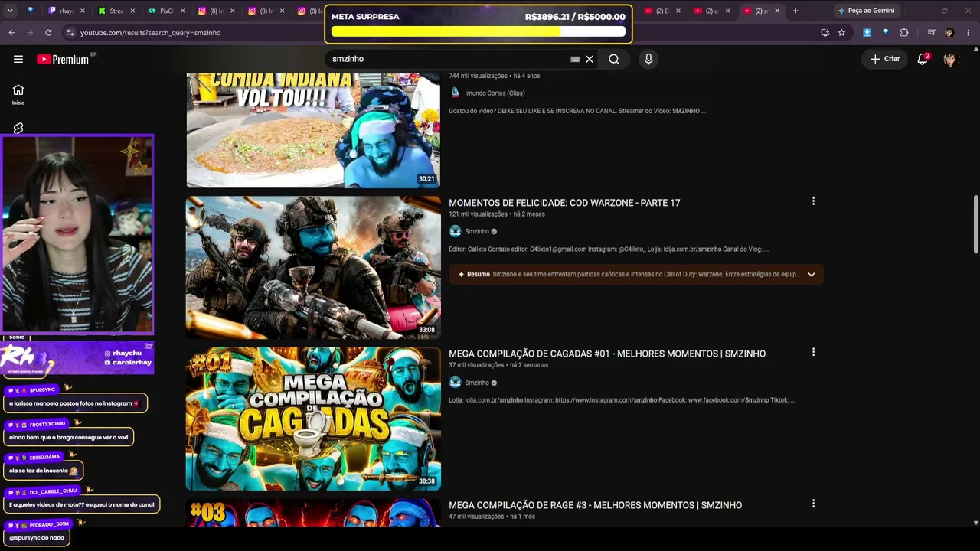The image size is (980, 551).
Task: Open title MEGA COMPILAÇÃO DE CAGADAS #01
Action: pyautogui.click(x=607, y=354)
